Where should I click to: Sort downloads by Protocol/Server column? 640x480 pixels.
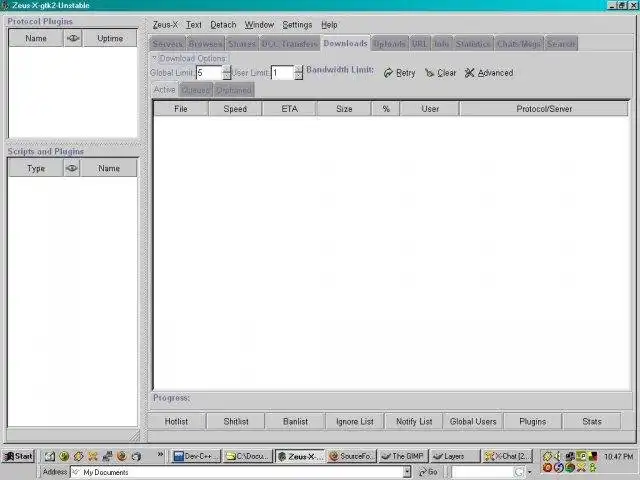coord(544,109)
